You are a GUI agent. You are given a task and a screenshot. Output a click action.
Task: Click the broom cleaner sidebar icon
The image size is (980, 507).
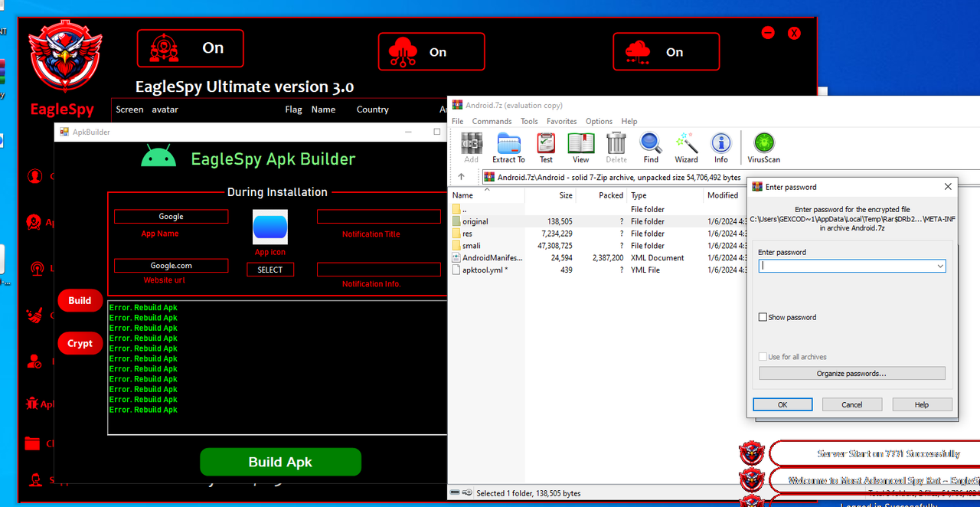click(x=34, y=315)
